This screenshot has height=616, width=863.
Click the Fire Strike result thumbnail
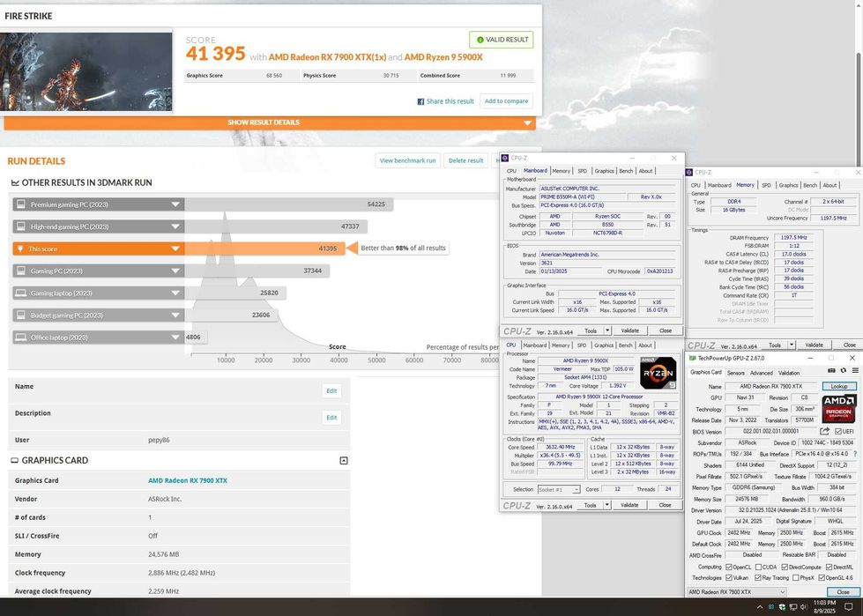point(86,71)
